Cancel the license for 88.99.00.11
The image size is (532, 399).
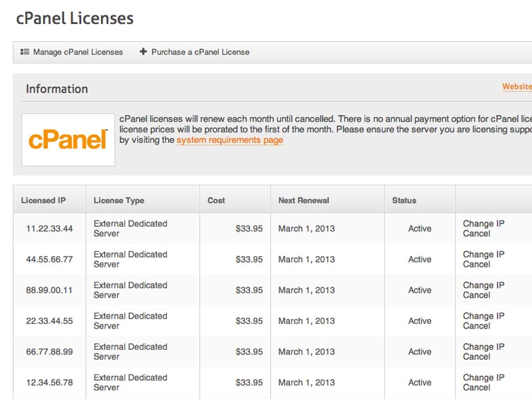(x=476, y=295)
